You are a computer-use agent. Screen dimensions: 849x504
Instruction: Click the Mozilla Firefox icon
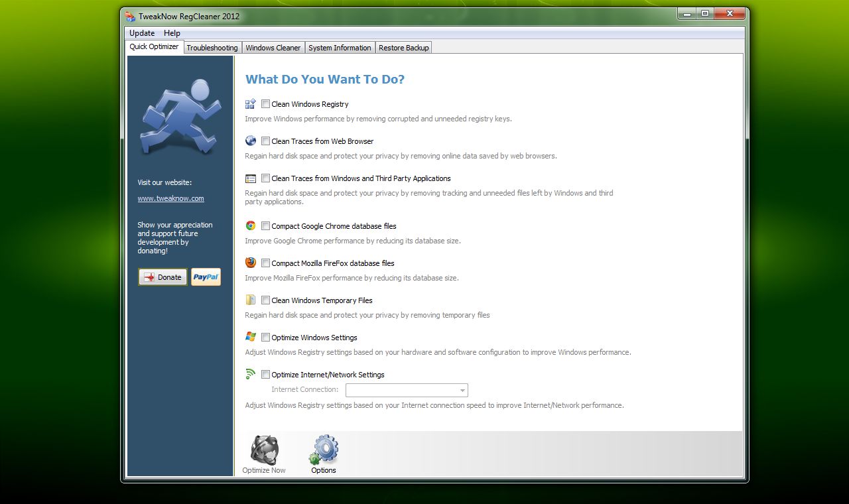tap(250, 263)
